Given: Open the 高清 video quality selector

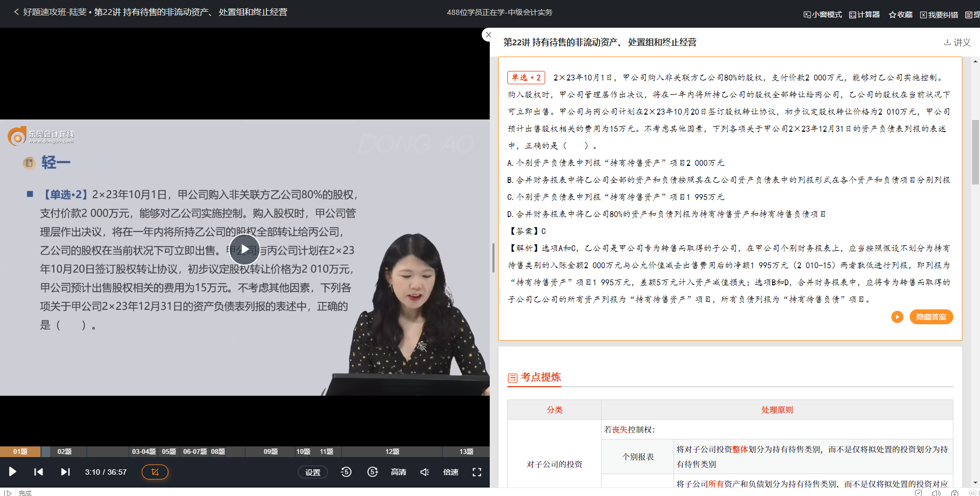Looking at the screenshot, I should tap(399, 472).
